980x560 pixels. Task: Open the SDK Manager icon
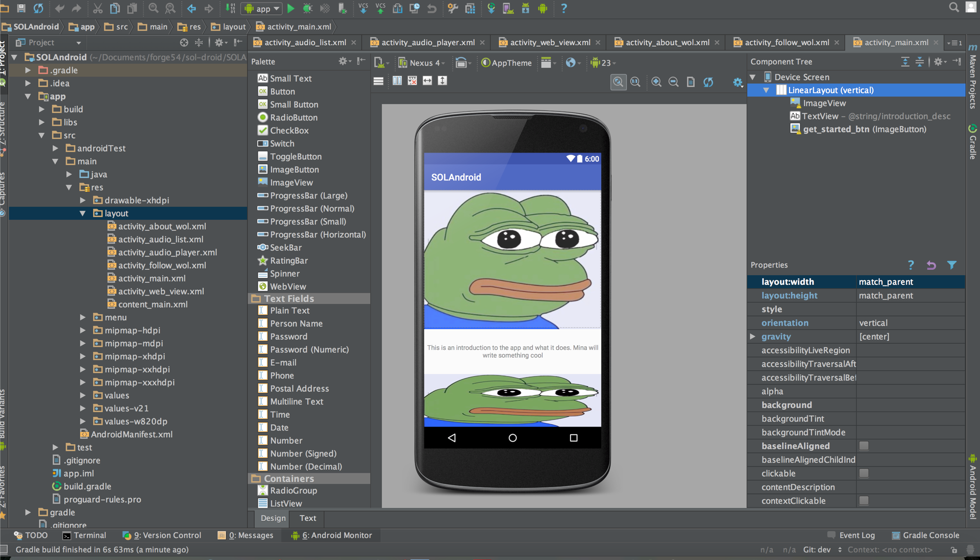(525, 8)
